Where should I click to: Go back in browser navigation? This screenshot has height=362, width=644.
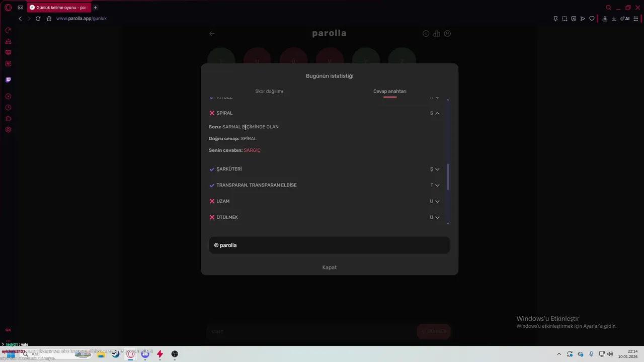click(x=20, y=19)
